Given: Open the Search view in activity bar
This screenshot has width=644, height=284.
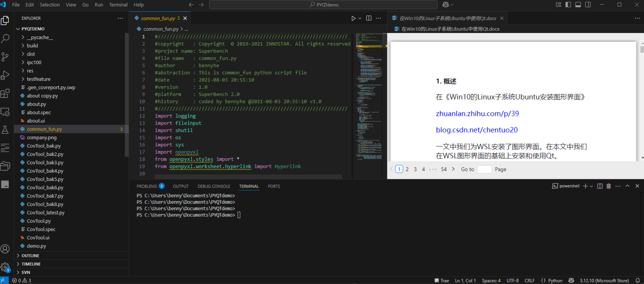Looking at the screenshot, I should pos(5,38).
